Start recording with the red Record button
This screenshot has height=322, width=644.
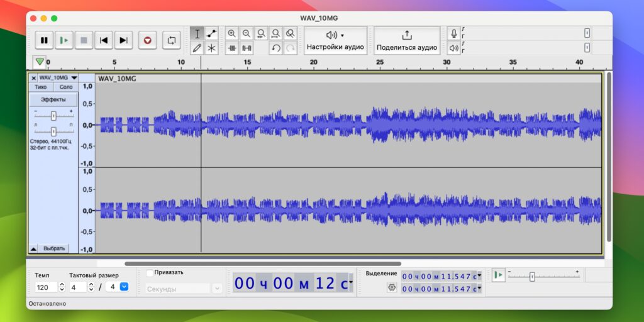(x=147, y=40)
